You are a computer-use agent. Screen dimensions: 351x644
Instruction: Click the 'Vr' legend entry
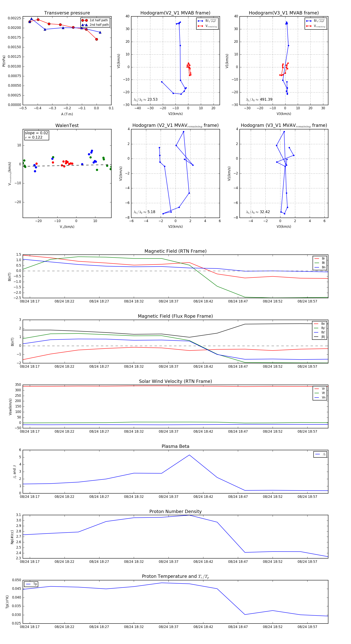(320, 389)
